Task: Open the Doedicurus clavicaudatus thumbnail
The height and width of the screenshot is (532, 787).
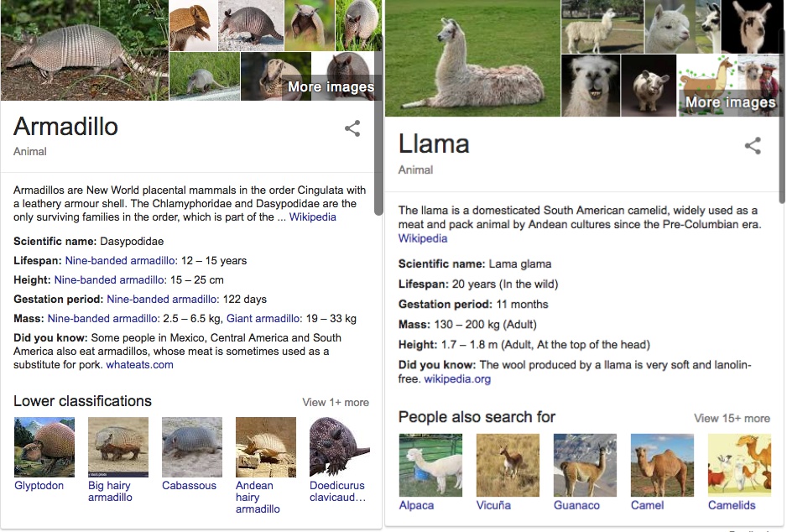Action: pyautogui.click(x=339, y=447)
